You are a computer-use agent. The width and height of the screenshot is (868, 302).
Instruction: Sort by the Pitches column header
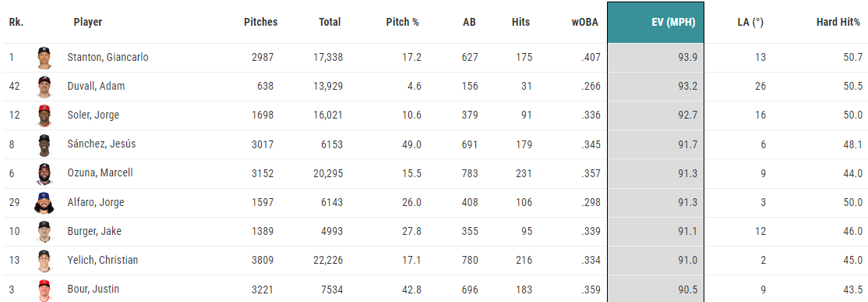click(x=260, y=22)
